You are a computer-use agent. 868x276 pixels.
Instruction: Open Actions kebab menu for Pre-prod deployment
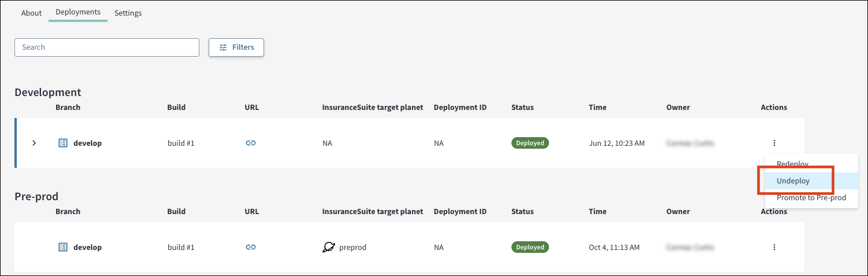(774, 247)
